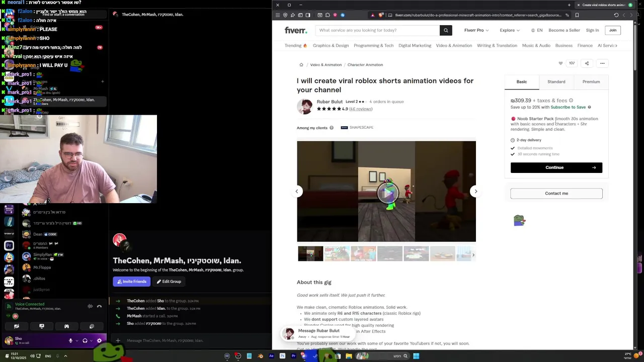This screenshot has height=362, width=644.
Task: Open a new browser tab with plus
Action: [x=569, y=5]
